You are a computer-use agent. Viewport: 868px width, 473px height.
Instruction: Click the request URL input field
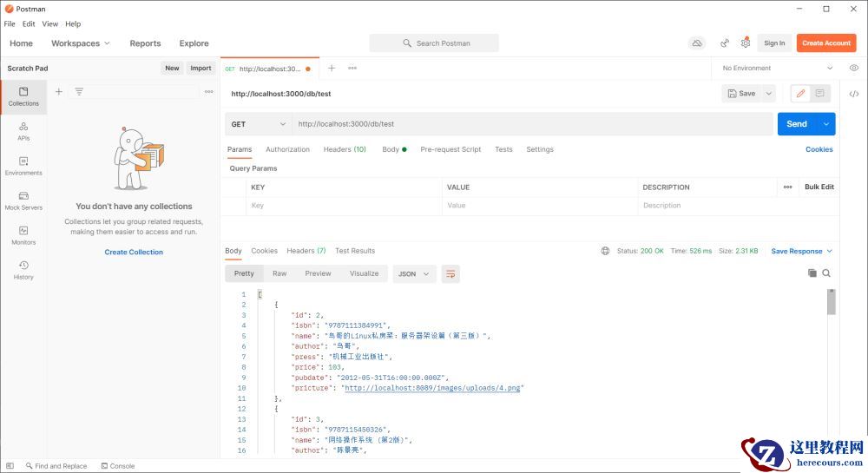click(x=533, y=124)
